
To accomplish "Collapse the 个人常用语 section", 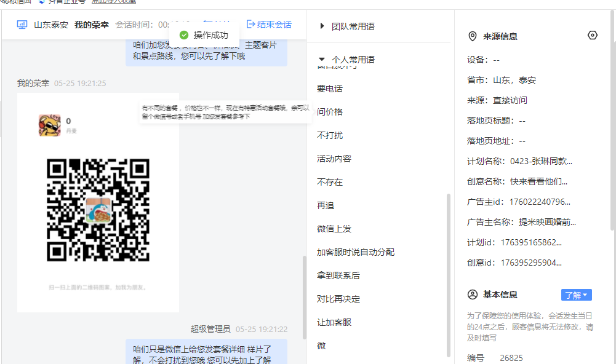I will tap(347, 60).
